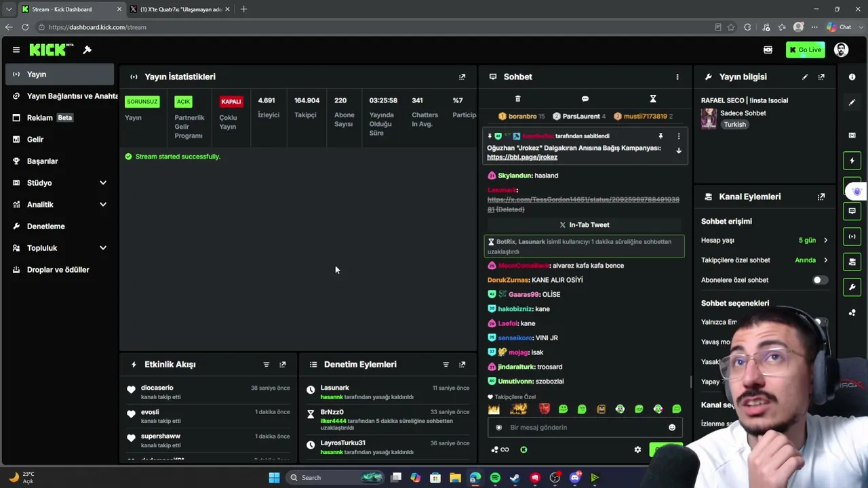Screen dimensions: 868x488
Task: Click the hourglass icon in chat toolbar
Action: (x=653, y=99)
